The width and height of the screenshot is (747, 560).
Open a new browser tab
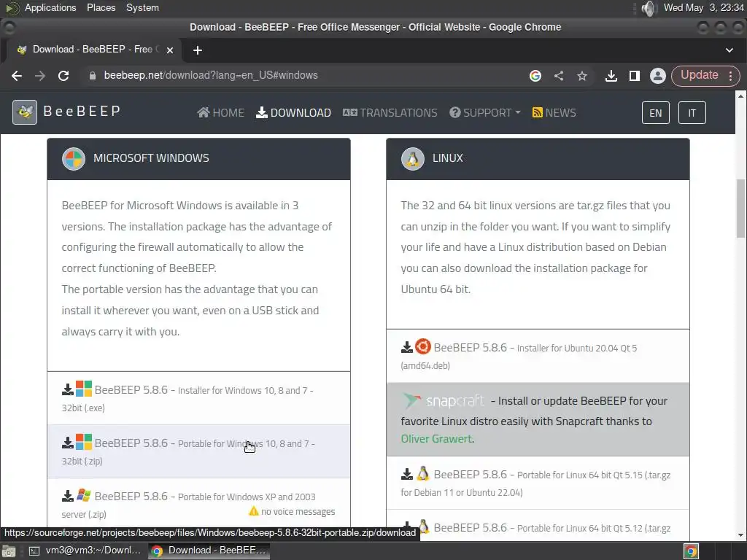pos(198,50)
